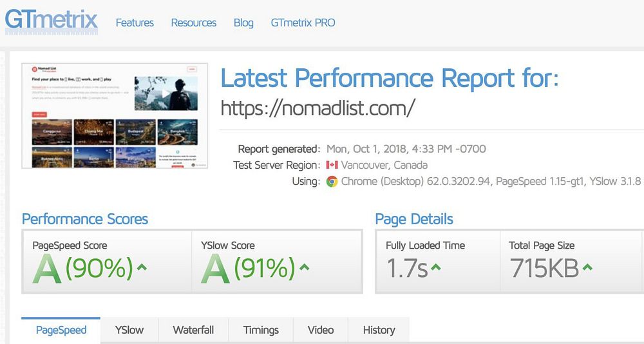Image resolution: width=644 pixels, height=344 pixels.
Task: Select the PageSpeed tab
Action: tap(61, 330)
